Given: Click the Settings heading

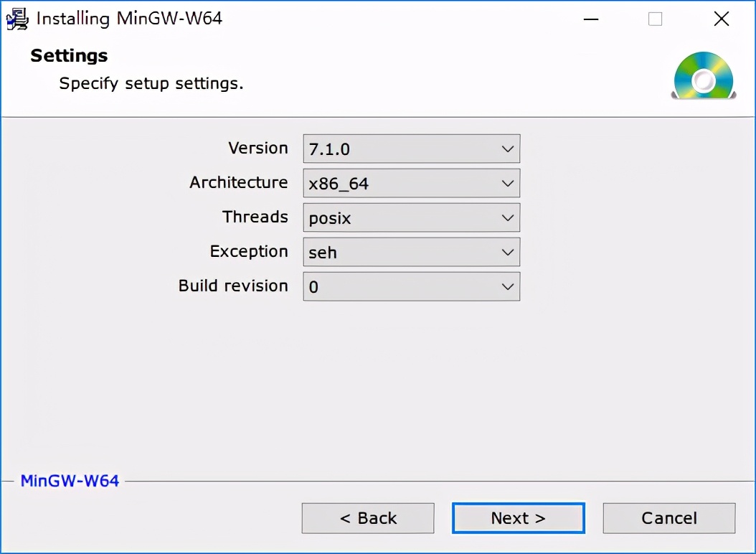Looking at the screenshot, I should 69,55.
